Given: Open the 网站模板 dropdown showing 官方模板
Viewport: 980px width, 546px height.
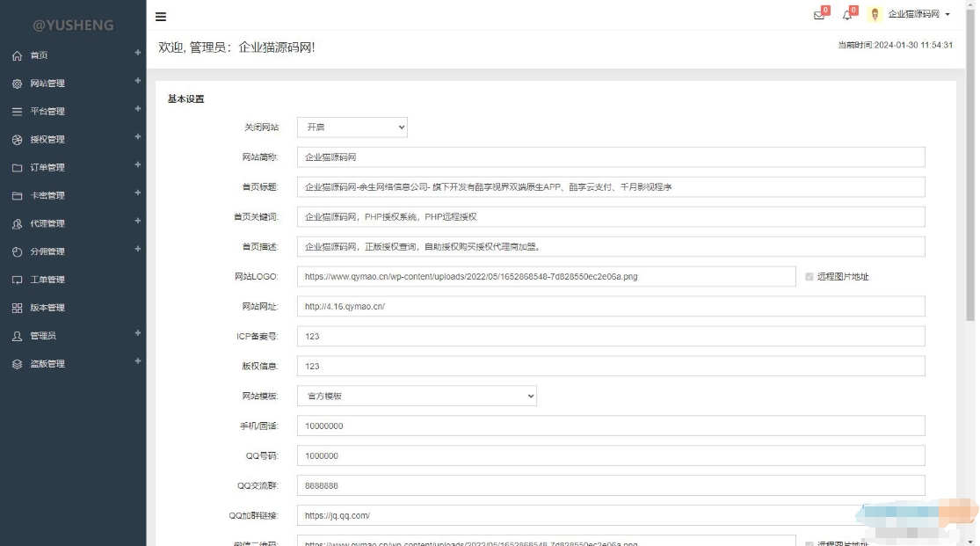Looking at the screenshot, I should point(417,396).
